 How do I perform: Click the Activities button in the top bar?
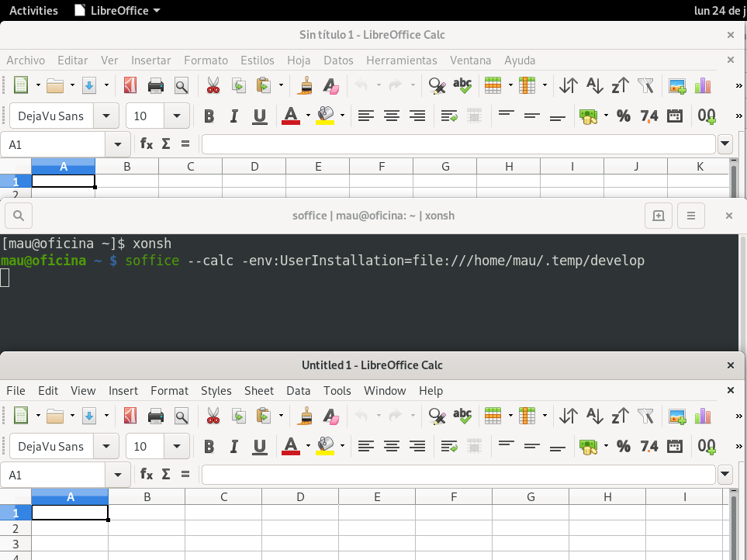pos(33,10)
